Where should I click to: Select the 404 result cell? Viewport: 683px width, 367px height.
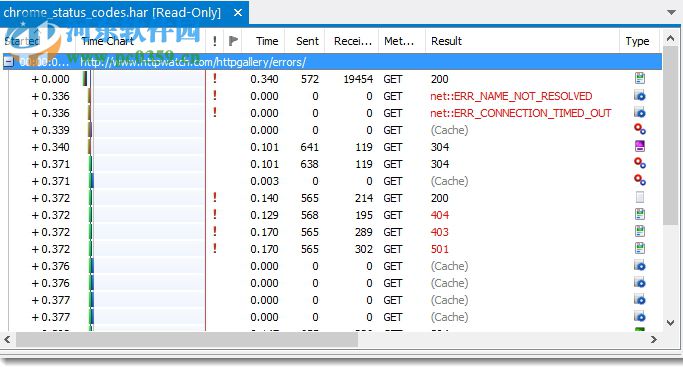coord(440,215)
